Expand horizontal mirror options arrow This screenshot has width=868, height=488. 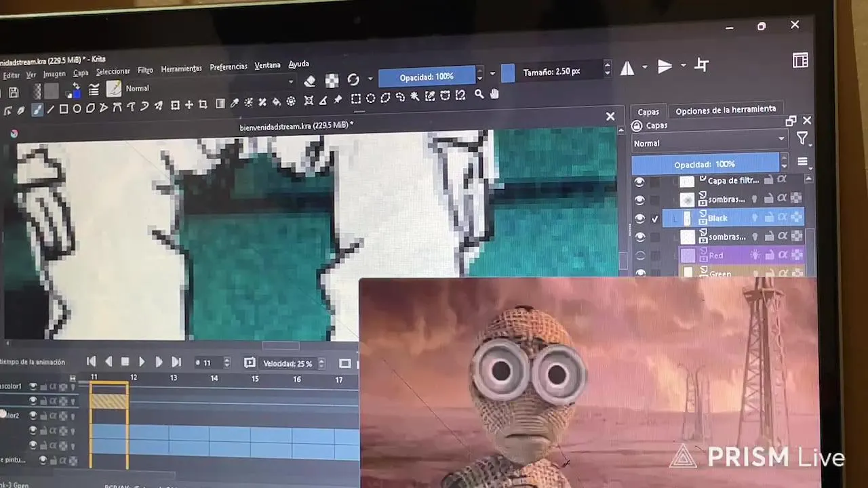click(x=644, y=67)
